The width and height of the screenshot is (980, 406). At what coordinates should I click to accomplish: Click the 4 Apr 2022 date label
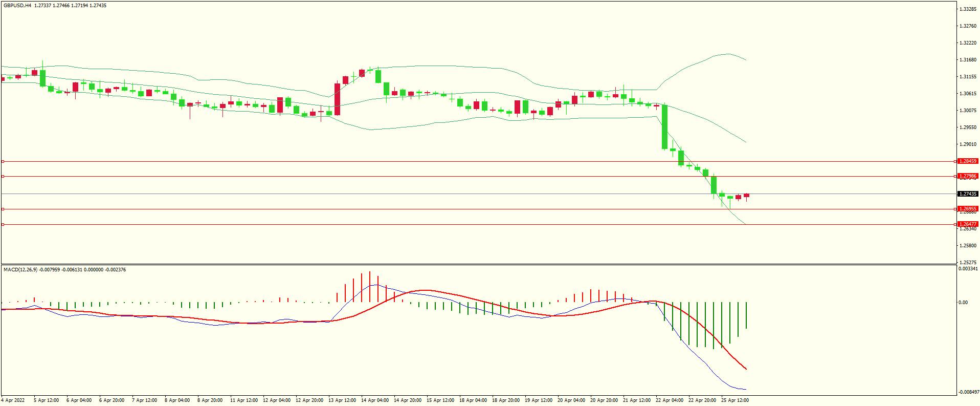pyautogui.click(x=13, y=400)
